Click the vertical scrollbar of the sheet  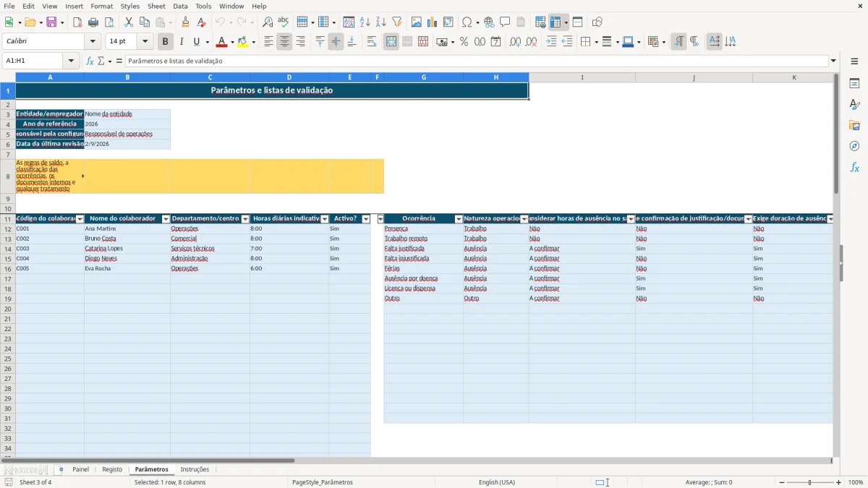pos(836,264)
